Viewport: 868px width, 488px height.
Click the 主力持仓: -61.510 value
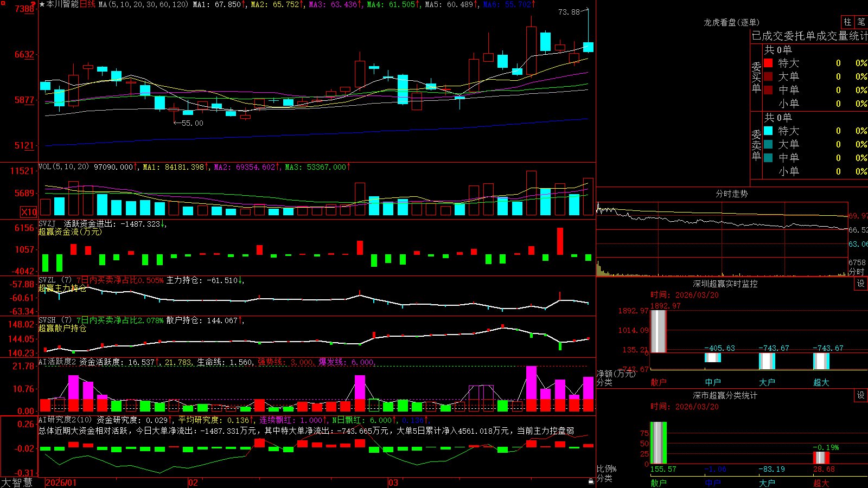pyautogui.click(x=202, y=280)
